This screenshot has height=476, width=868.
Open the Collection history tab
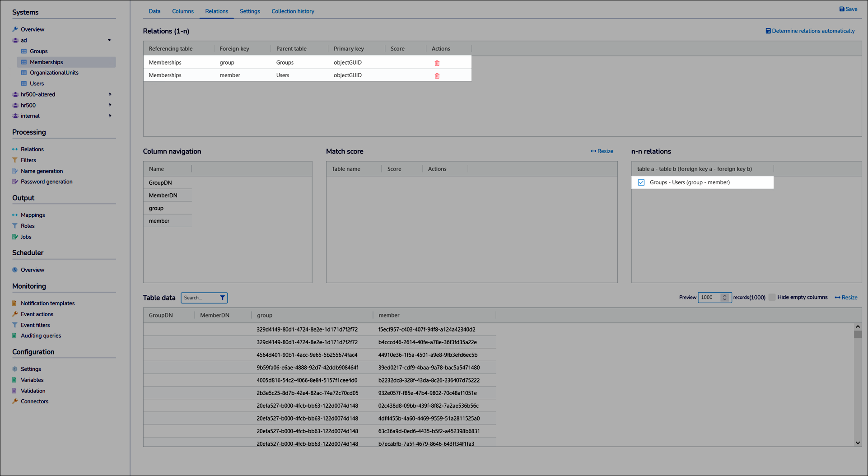coord(293,11)
